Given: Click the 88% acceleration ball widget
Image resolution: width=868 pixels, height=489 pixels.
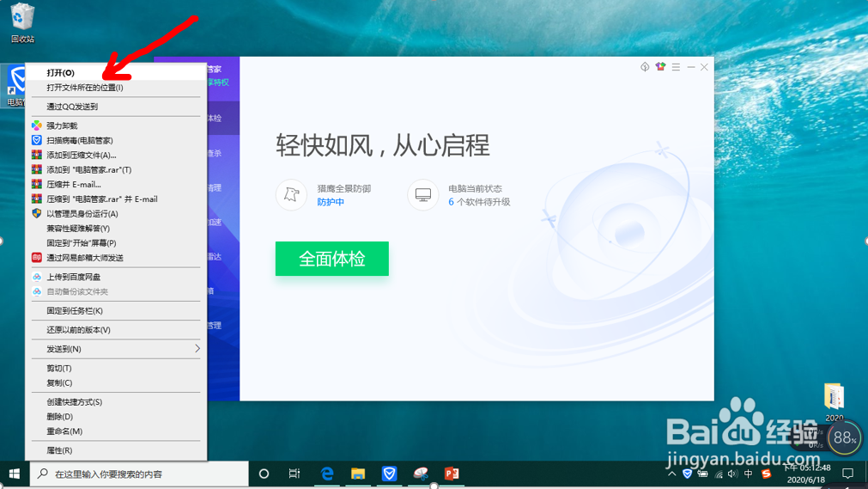Looking at the screenshot, I should (845, 437).
